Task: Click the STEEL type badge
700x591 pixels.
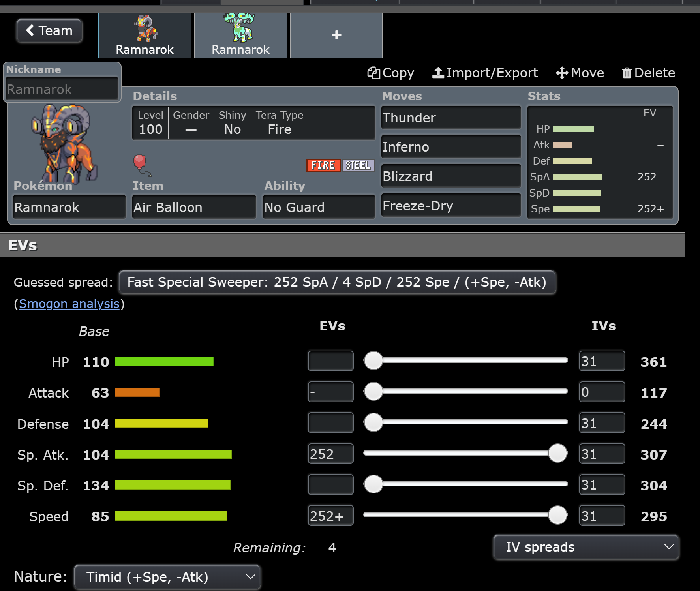Action: pos(358,165)
